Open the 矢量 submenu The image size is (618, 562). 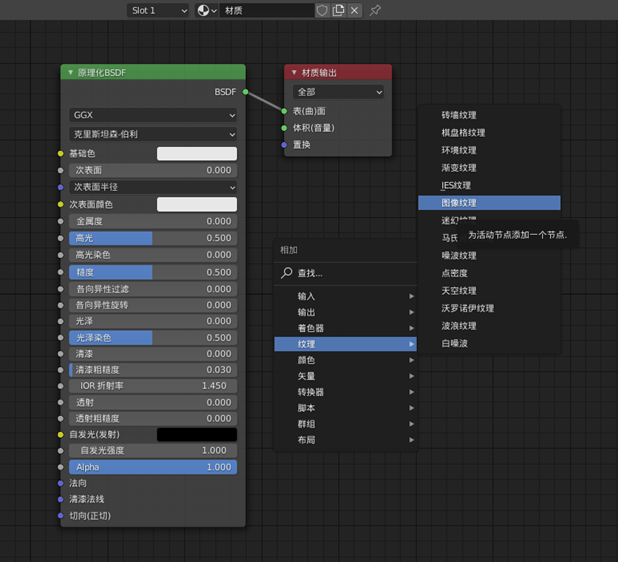pos(345,376)
